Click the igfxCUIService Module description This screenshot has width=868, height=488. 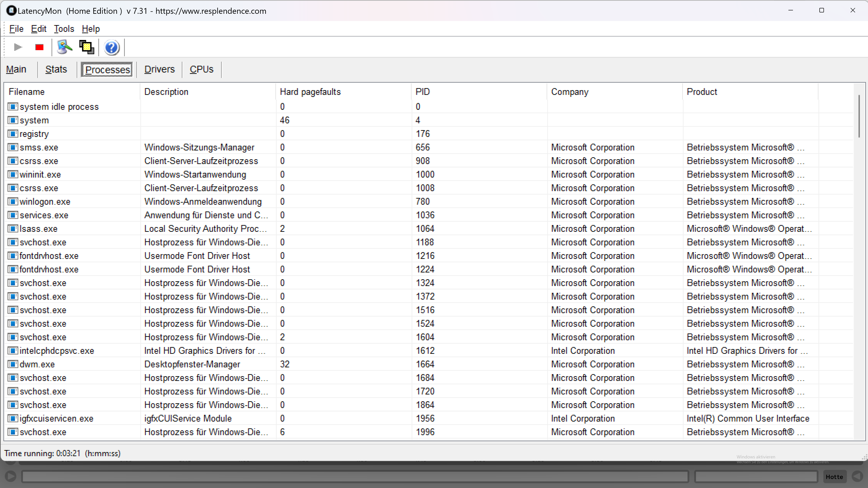[188, 418]
